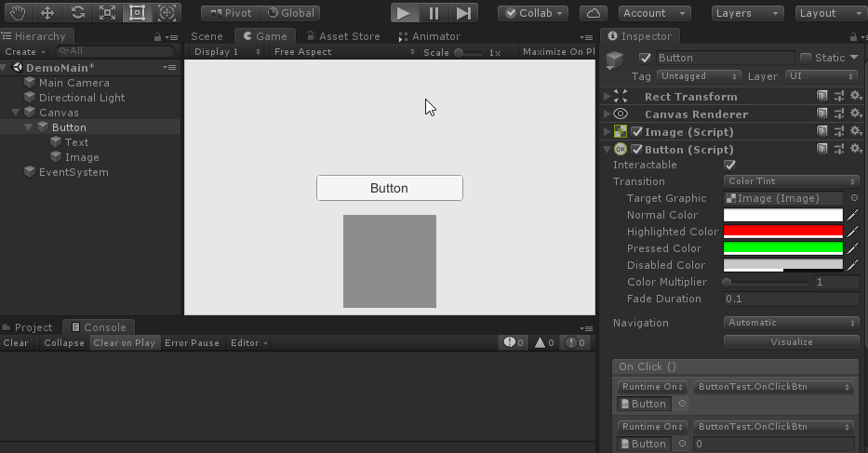Screen dimensions: 868x453
Task: Select the Console tab
Action: (99, 327)
